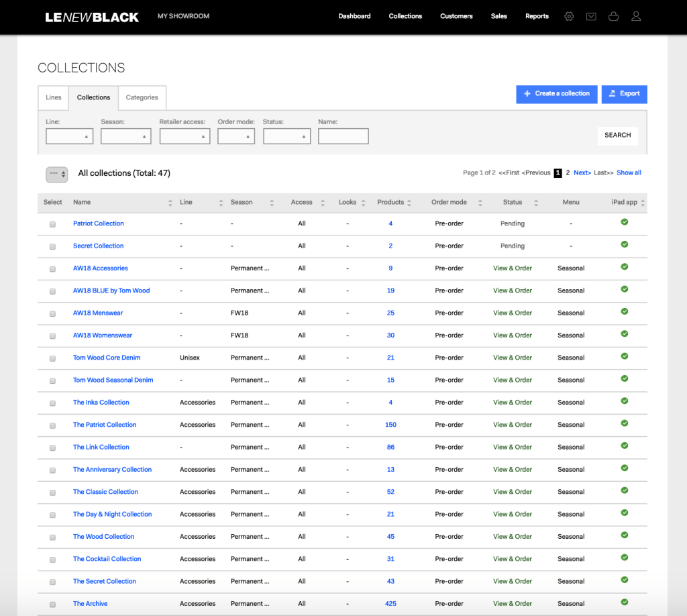Click iPad app check for The Link Collection
687x616 pixels.
pyautogui.click(x=625, y=445)
